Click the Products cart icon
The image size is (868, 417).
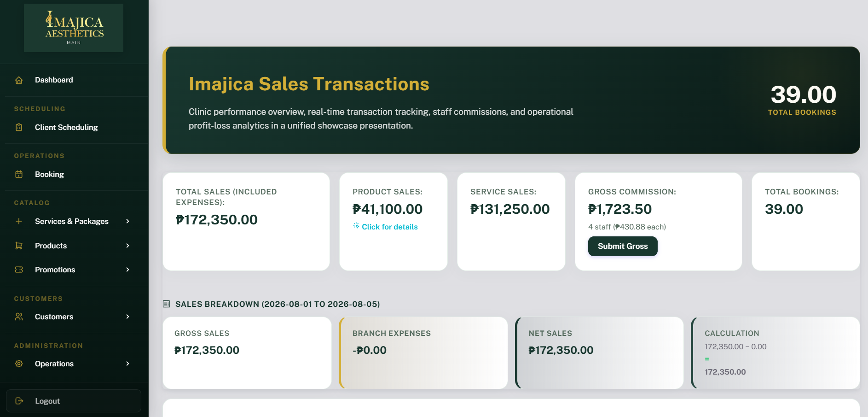pos(19,246)
